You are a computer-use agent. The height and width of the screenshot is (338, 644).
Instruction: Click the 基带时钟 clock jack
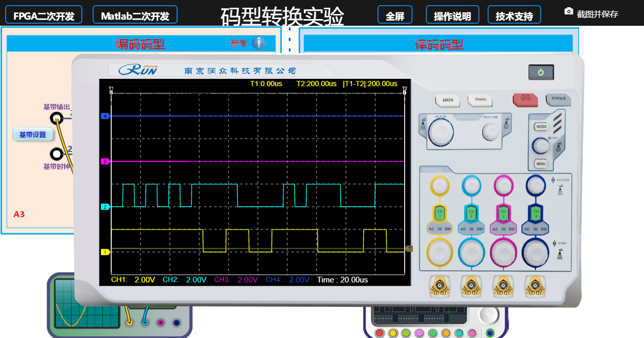point(56,153)
